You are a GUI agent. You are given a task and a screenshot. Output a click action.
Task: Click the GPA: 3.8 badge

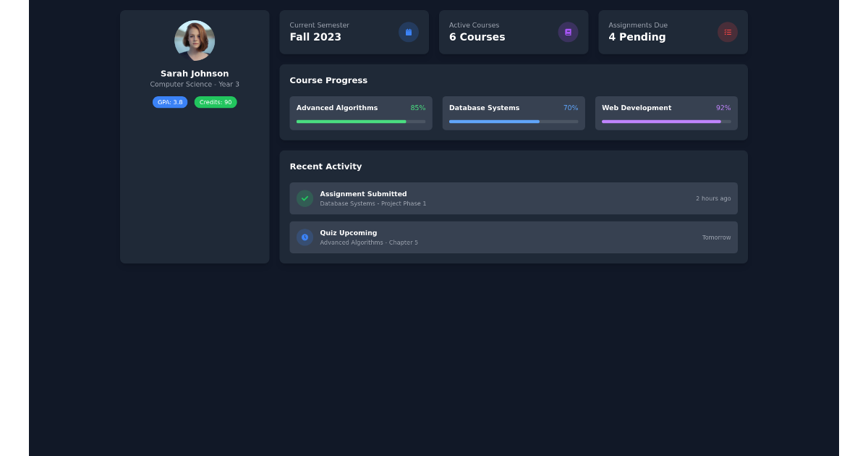pos(170,102)
